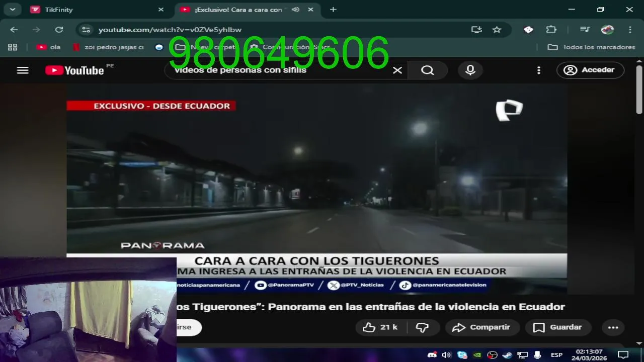Screen dimensions: 644x362
Task: Open more actions ellipsis under video
Action: point(613,327)
